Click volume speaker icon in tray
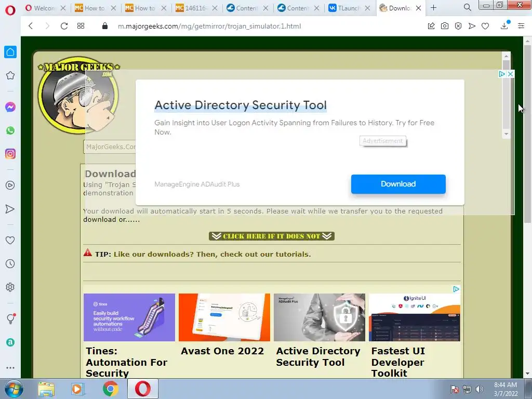The image size is (532, 399). pyautogui.click(x=479, y=389)
